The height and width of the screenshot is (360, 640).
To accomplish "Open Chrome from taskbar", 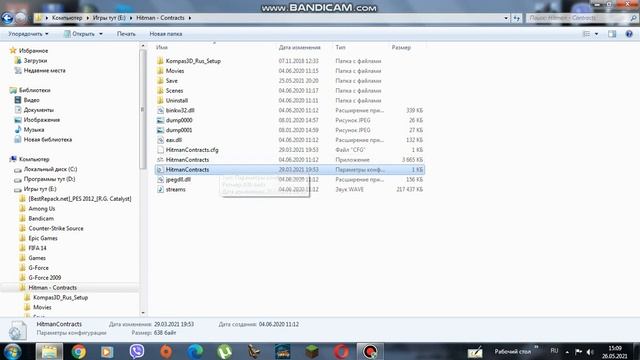I will click(79, 351).
